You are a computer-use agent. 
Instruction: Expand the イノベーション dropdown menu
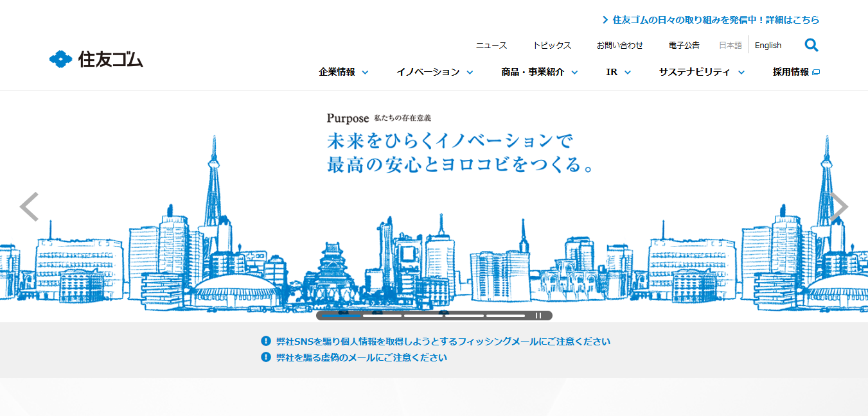pyautogui.click(x=434, y=72)
